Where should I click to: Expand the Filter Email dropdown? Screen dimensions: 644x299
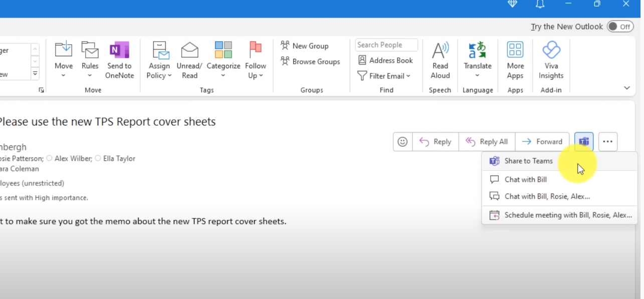click(384, 76)
